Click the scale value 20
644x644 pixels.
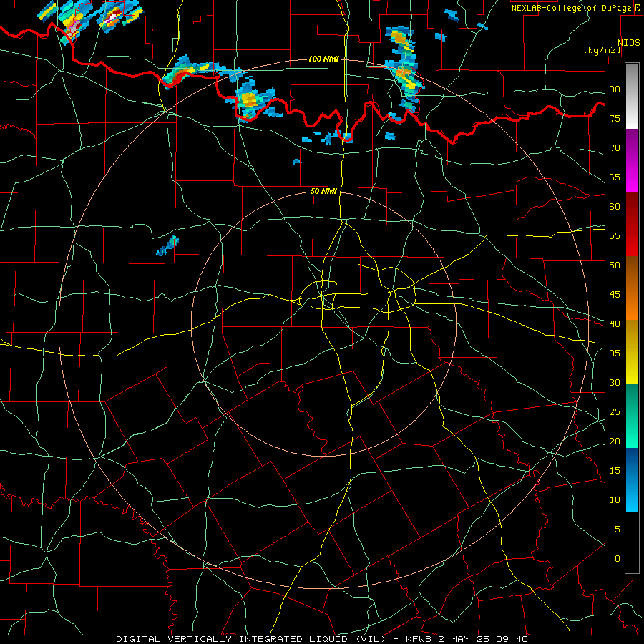click(x=615, y=441)
